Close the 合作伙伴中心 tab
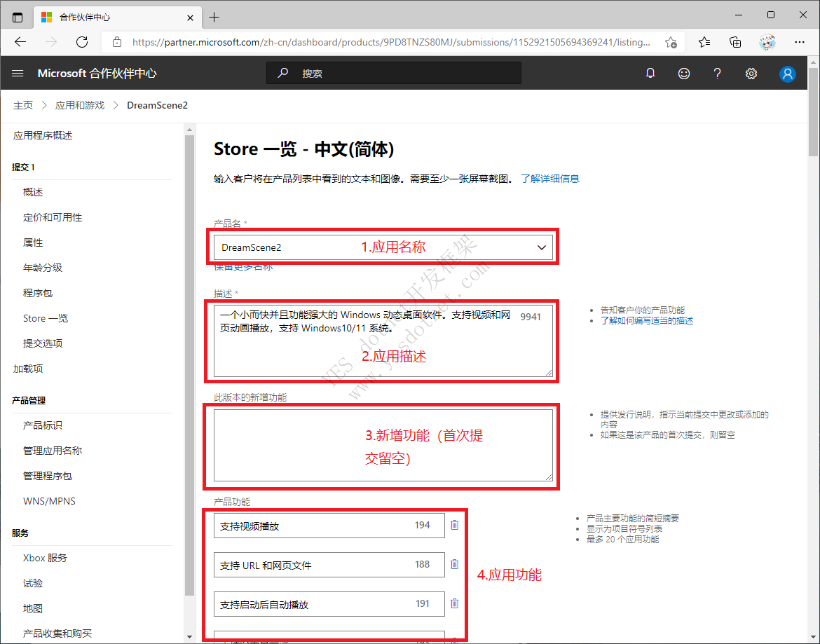This screenshot has height=644, width=820. tap(191, 18)
